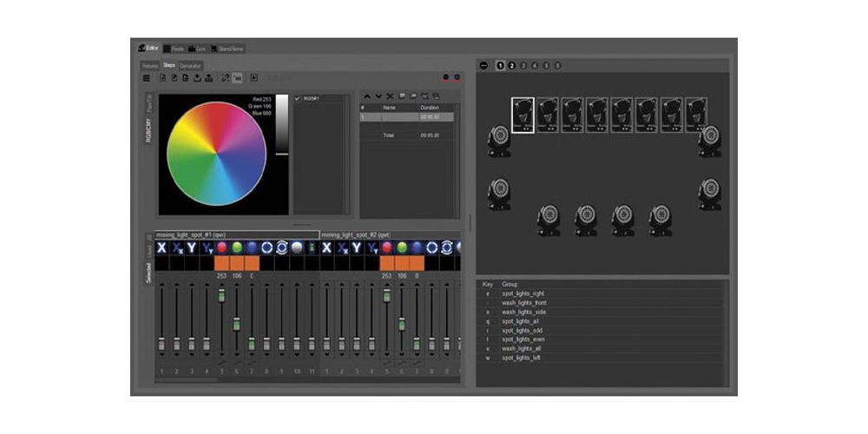Click the green channel ball of moving_light_spot_#1
Viewport: 868px width, 434px height.
pos(237,247)
